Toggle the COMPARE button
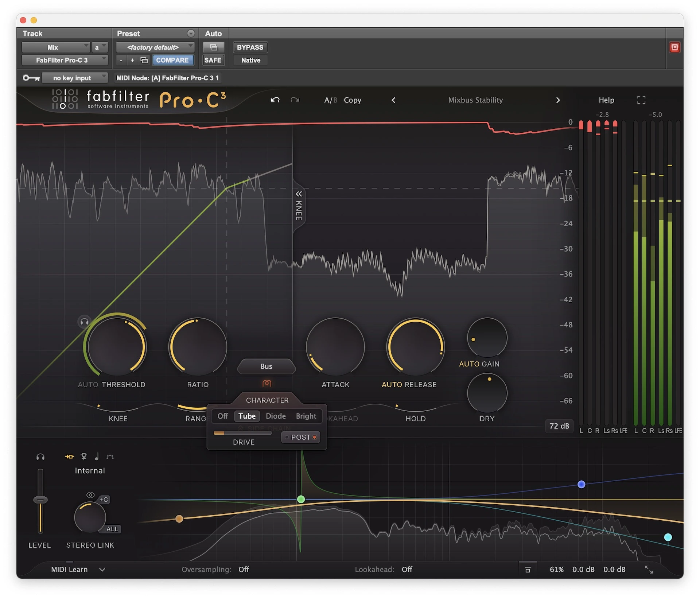700x598 pixels. pos(172,60)
